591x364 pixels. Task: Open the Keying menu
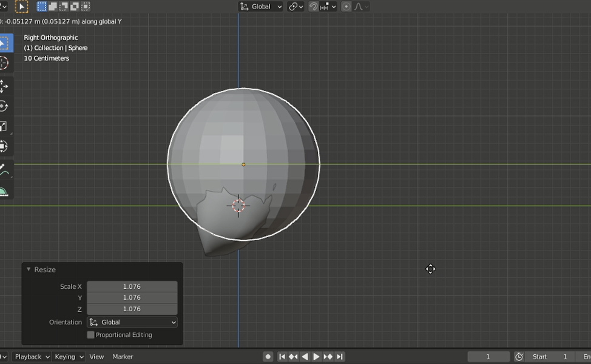[x=68, y=357]
